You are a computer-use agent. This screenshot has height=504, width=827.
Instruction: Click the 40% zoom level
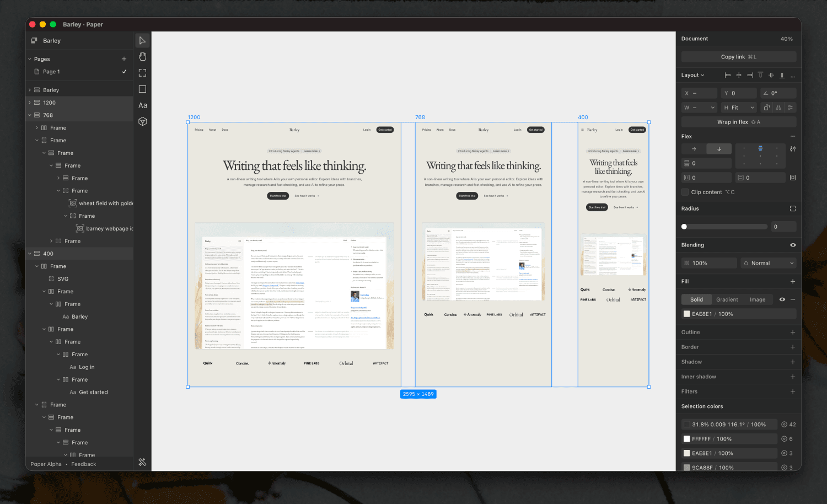(x=787, y=39)
